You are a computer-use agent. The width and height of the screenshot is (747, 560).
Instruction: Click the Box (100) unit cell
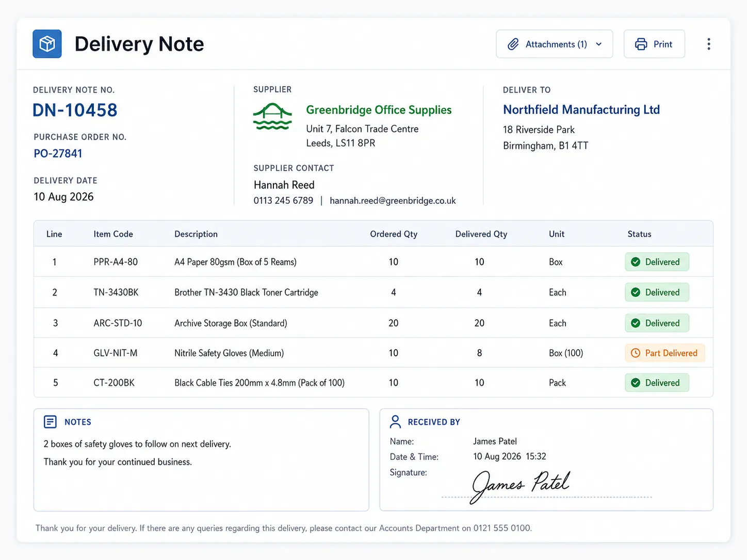point(566,353)
